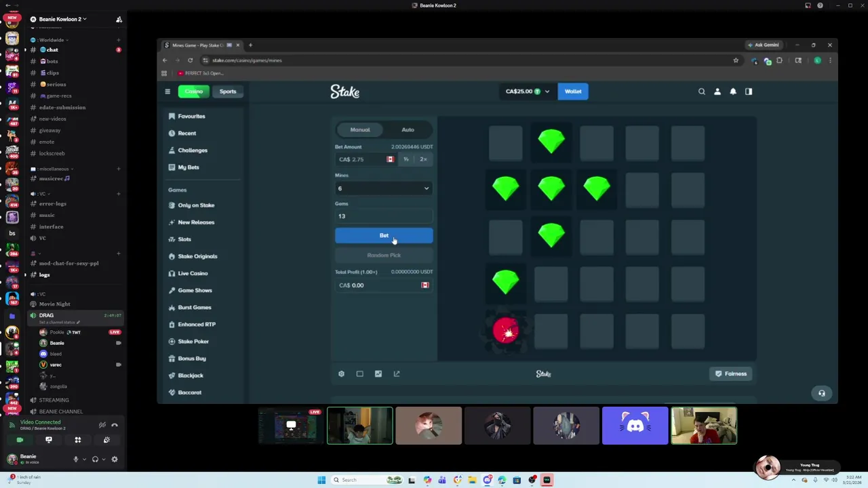Disconnect from Discord voice call
The height and width of the screenshot is (488, 868).
click(114, 425)
